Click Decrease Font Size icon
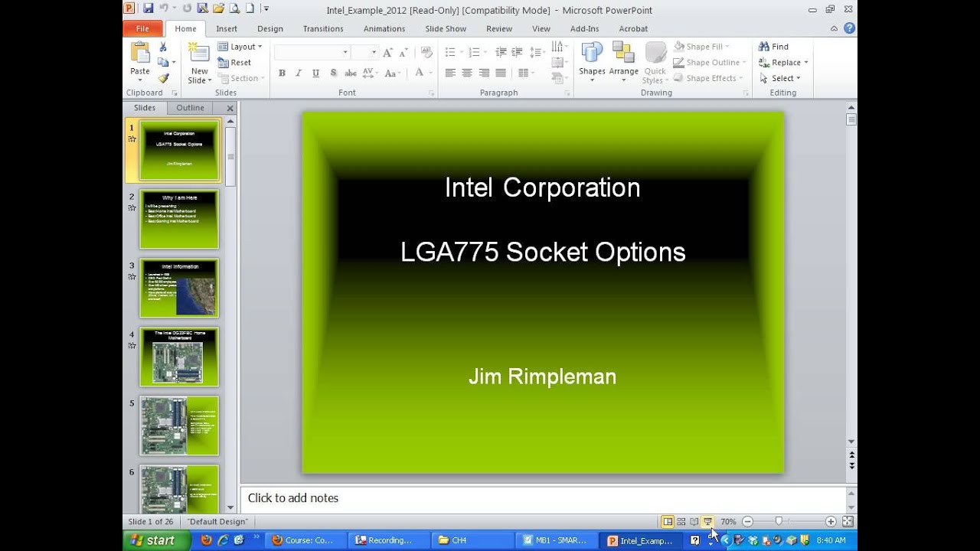 pyautogui.click(x=403, y=52)
